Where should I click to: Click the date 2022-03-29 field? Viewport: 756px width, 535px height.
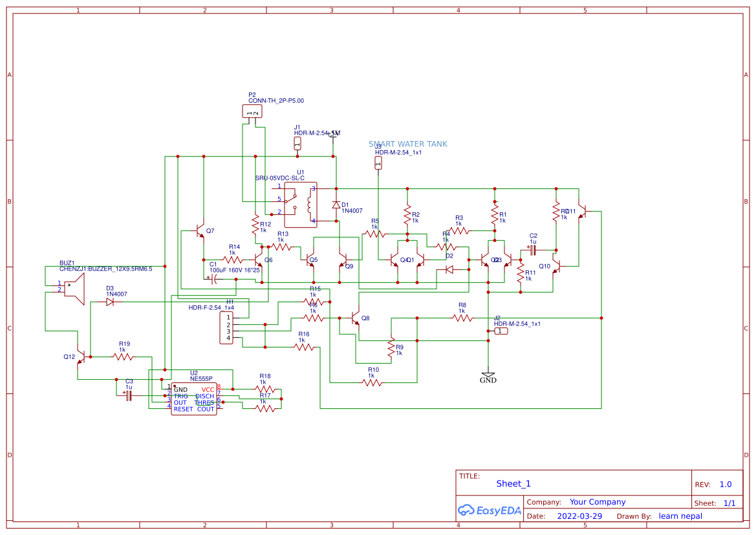(x=578, y=516)
